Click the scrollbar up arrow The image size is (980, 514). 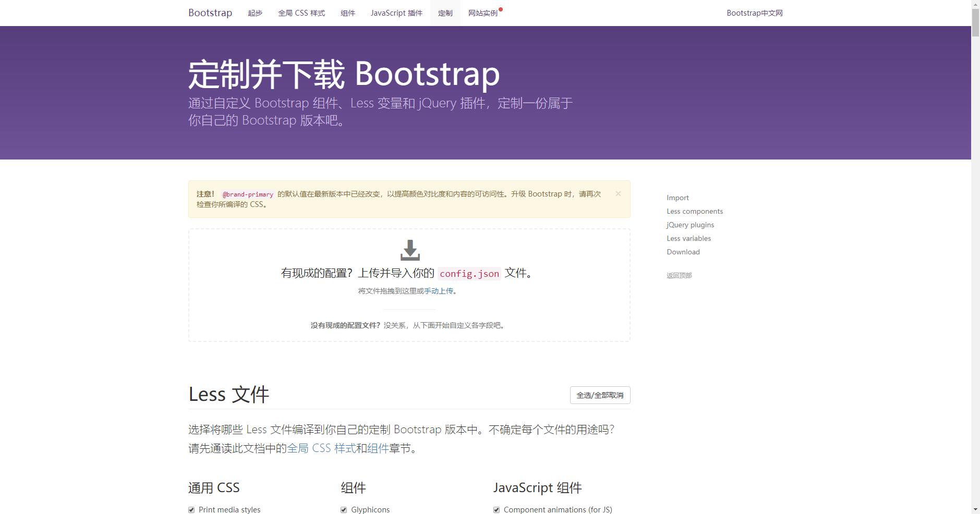[x=975, y=4]
